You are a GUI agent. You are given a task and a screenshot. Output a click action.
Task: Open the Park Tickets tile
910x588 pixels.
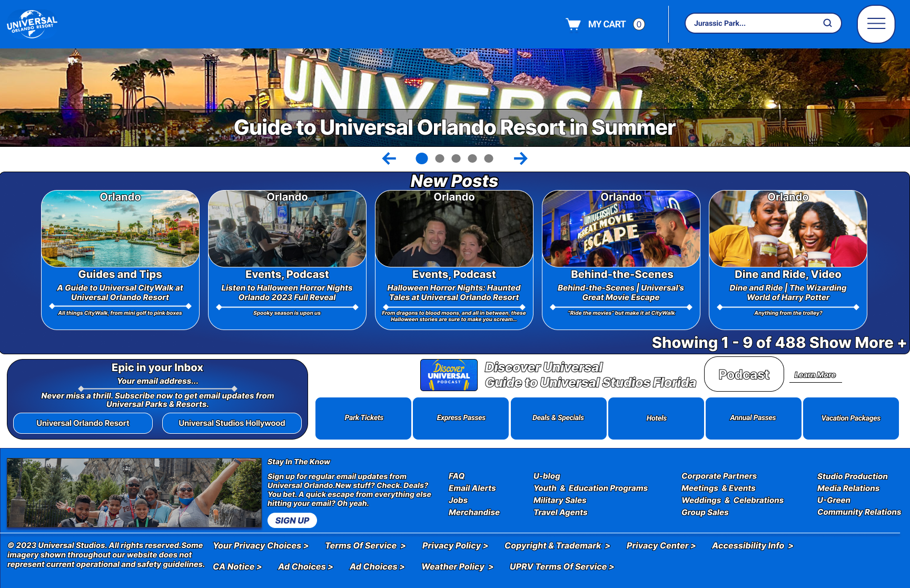coord(363,418)
